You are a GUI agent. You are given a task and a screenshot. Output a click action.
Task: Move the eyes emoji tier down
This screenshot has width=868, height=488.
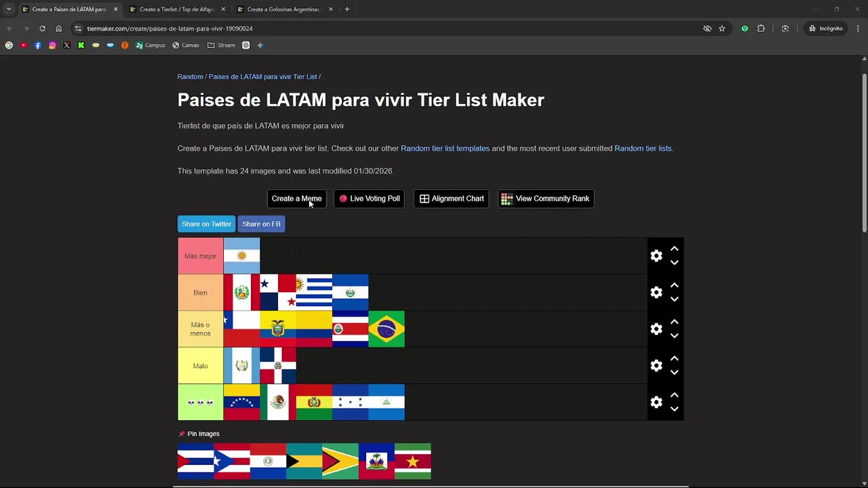[674, 409]
